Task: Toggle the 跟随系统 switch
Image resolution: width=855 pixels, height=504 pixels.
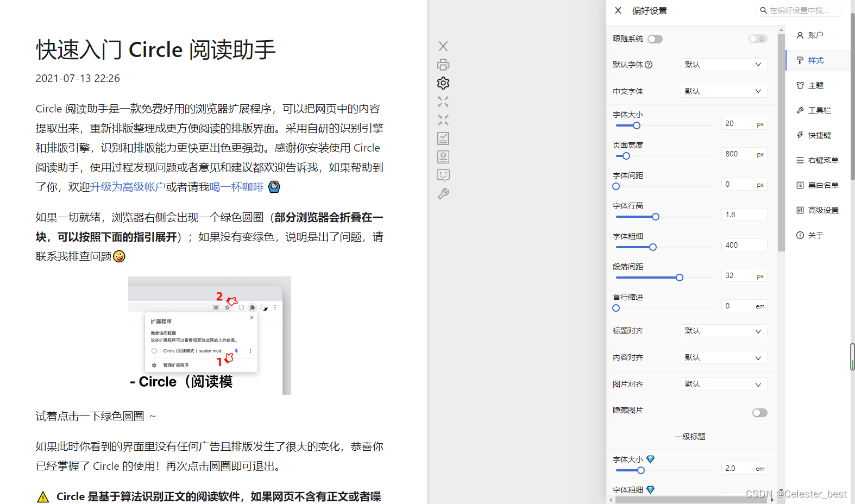Action: pos(655,39)
